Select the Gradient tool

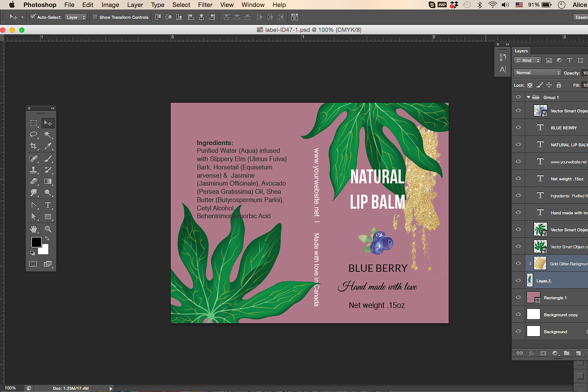48,181
